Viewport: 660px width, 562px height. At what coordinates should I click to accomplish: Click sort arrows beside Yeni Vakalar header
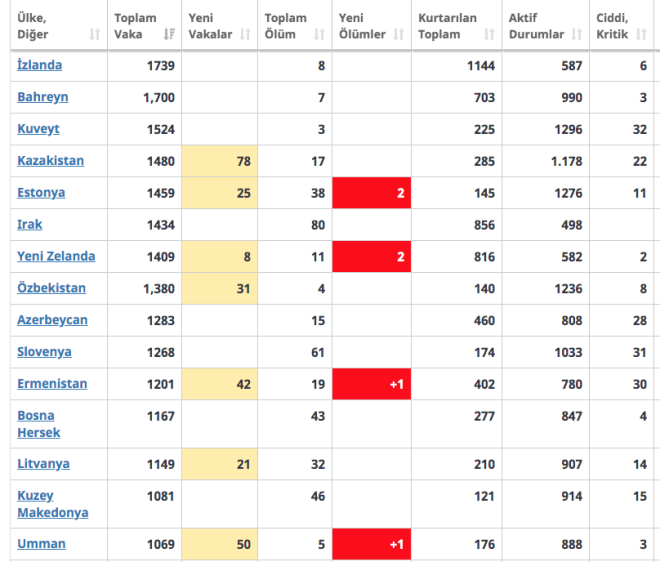[244, 35]
